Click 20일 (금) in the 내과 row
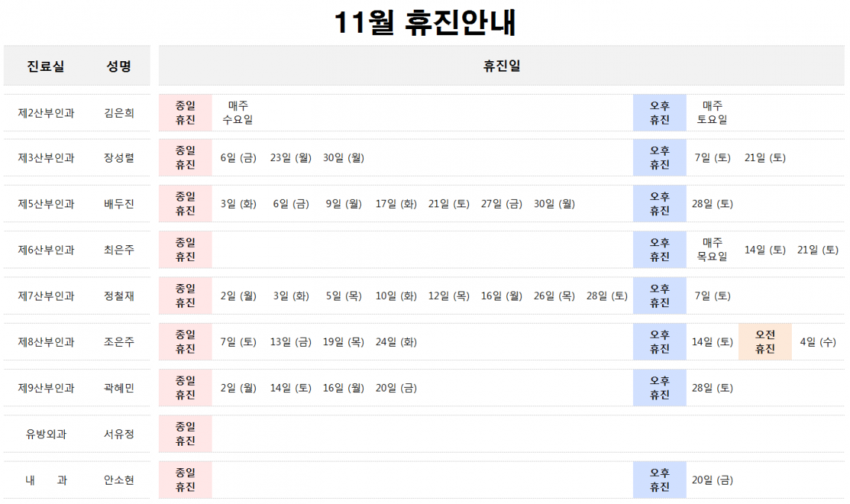This screenshot has width=850, height=504. [x=712, y=480]
